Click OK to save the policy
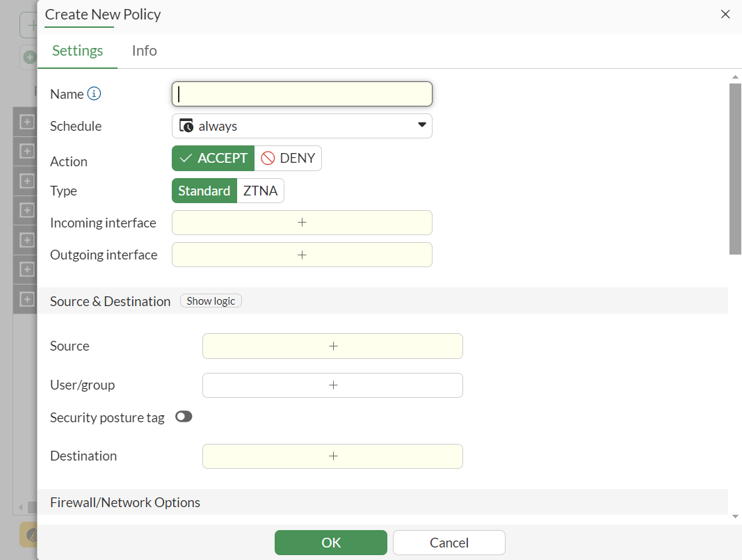This screenshot has width=742, height=560. [x=330, y=543]
